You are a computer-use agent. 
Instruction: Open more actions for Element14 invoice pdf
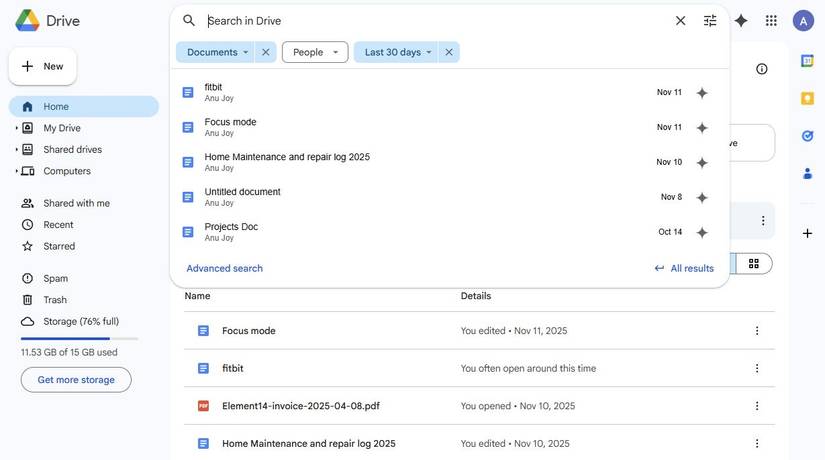[x=757, y=406]
